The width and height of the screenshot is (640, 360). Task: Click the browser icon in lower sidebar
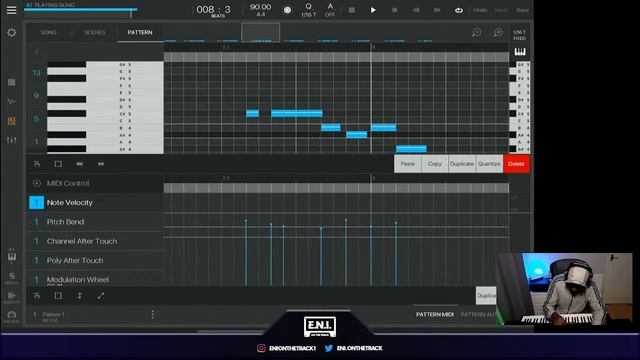click(x=11, y=278)
